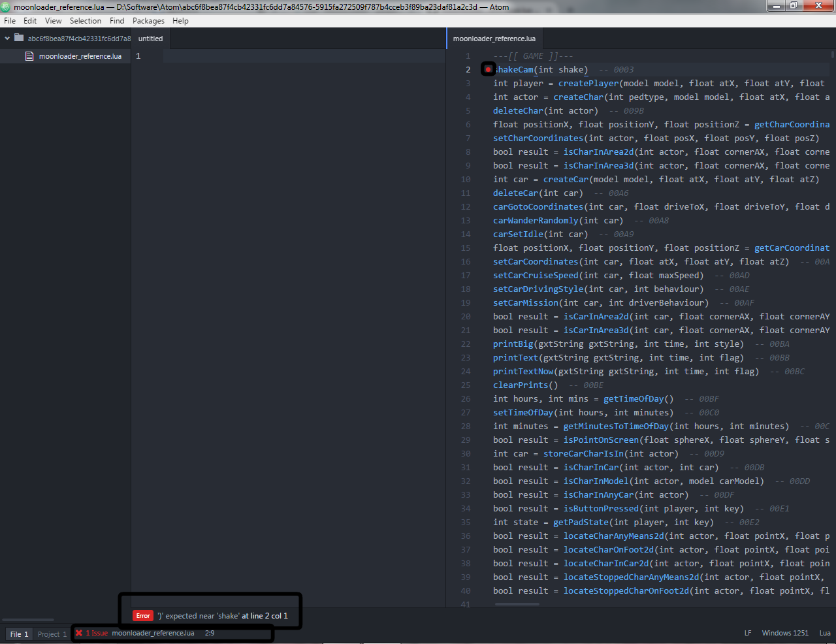The height and width of the screenshot is (644, 836).
Task: Click the red linter error dot on line 2
Action: 488,69
